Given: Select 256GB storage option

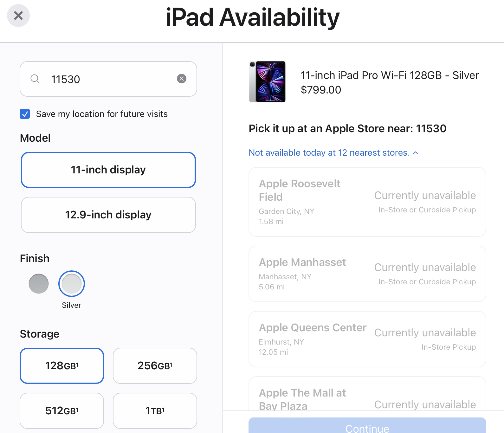Looking at the screenshot, I should [x=155, y=366].
